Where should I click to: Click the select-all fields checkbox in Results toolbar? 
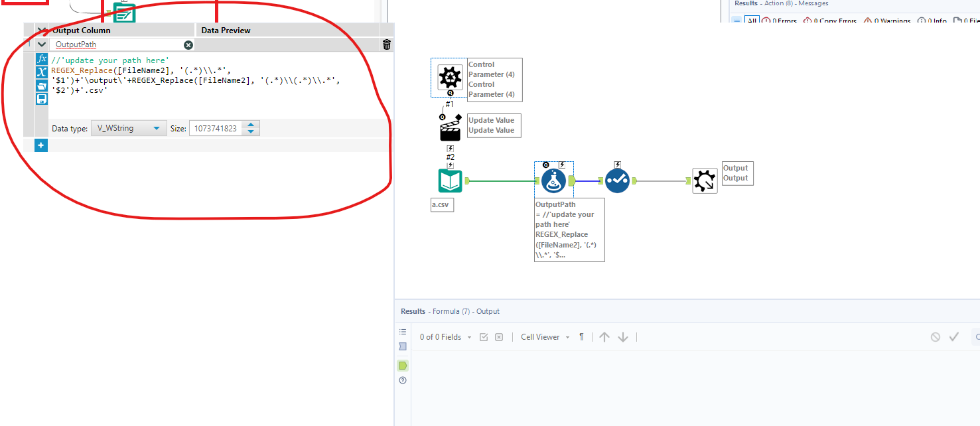pyautogui.click(x=484, y=336)
